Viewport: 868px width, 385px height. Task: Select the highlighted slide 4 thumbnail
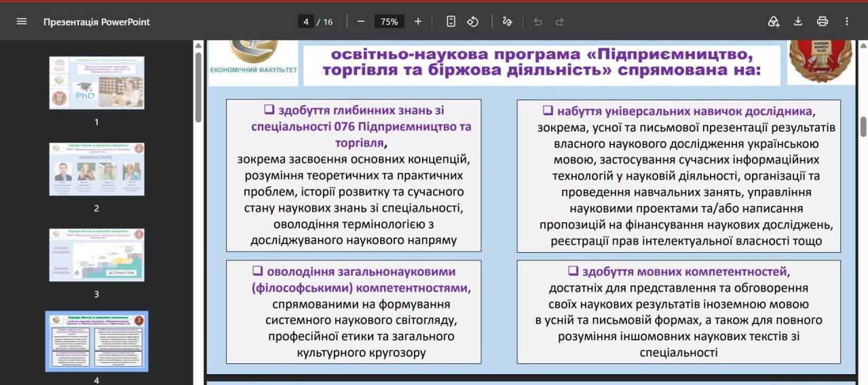point(96,341)
